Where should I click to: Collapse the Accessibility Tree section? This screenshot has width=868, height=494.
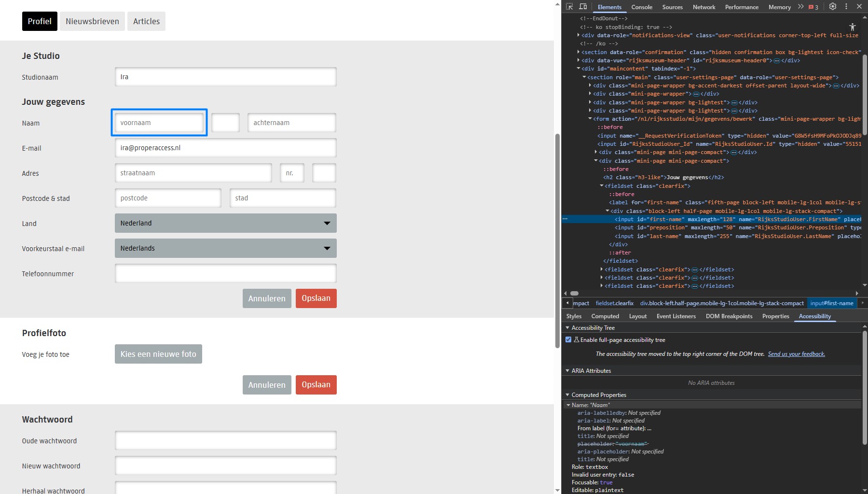568,328
